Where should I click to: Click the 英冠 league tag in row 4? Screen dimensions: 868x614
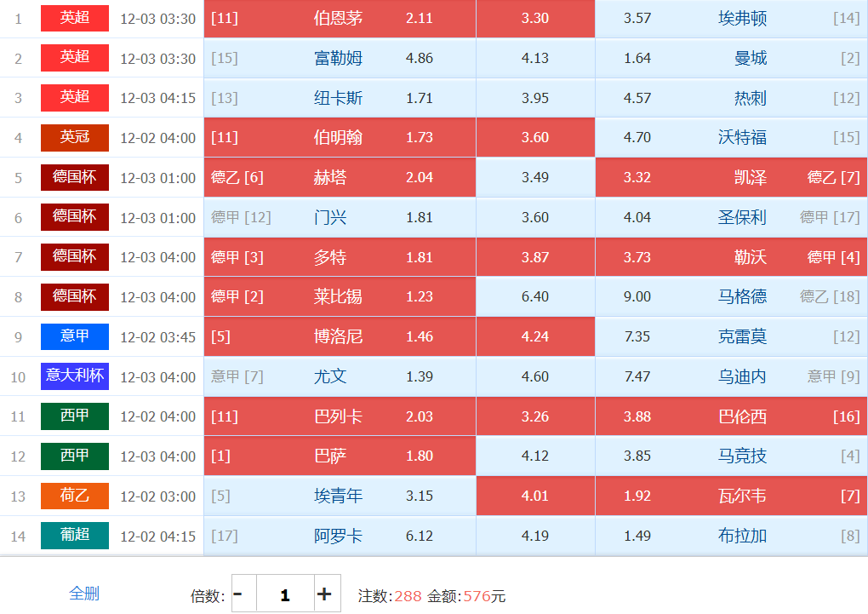click(x=75, y=137)
